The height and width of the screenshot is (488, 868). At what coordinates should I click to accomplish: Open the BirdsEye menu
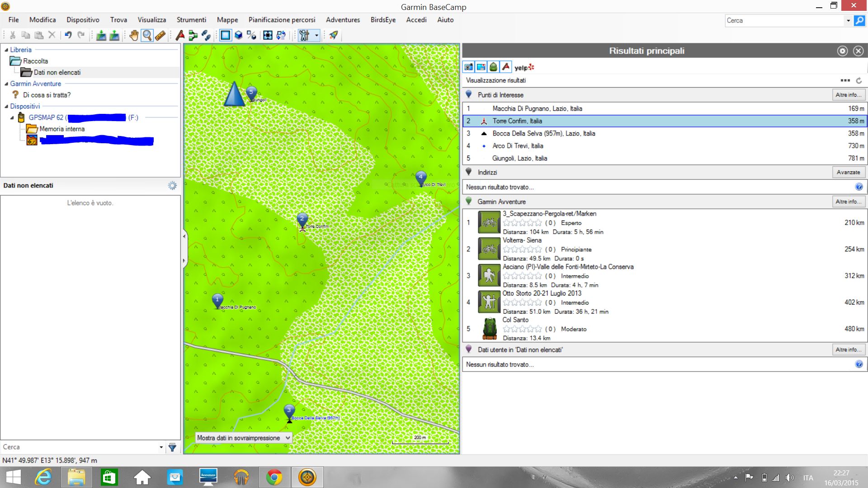383,20
